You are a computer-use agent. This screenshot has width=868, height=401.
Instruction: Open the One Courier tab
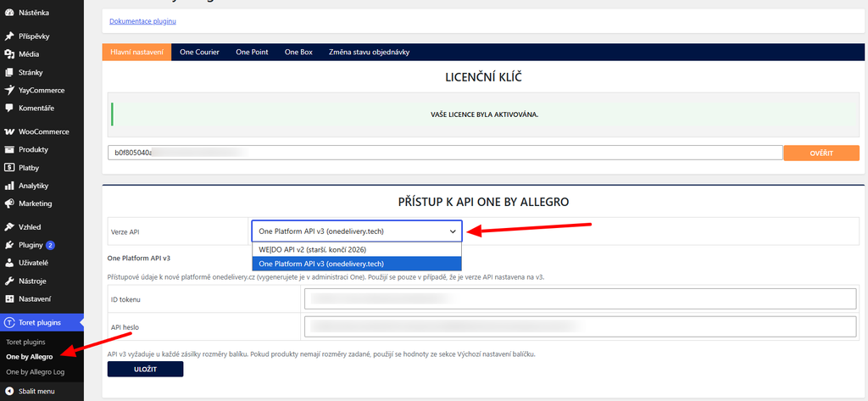199,52
